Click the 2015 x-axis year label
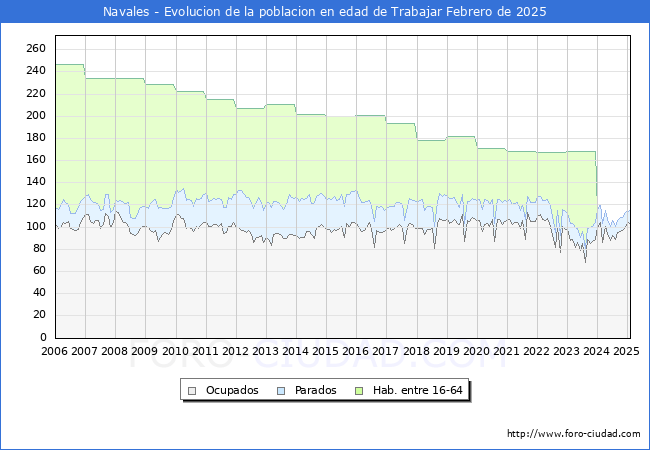The image size is (650, 450). [325, 351]
